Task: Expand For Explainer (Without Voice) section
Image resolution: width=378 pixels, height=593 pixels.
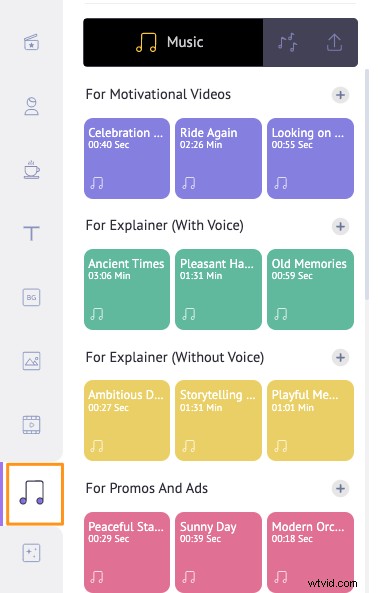Action: [x=340, y=357]
